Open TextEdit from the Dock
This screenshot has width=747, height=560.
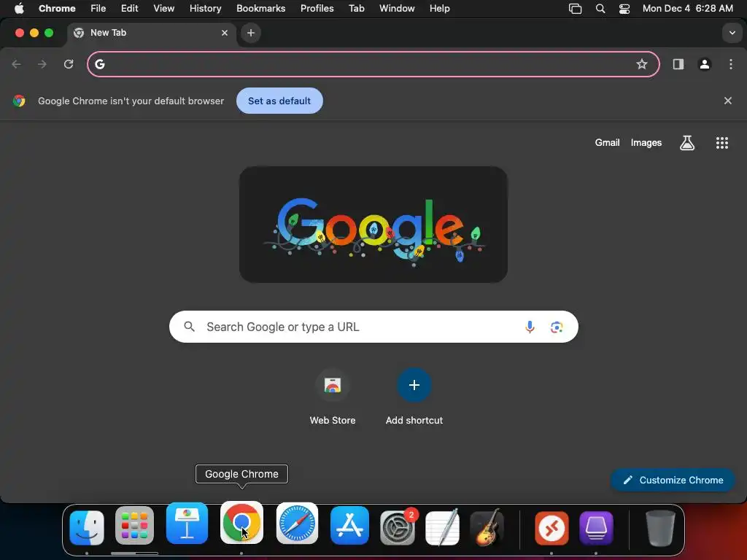pos(443,528)
